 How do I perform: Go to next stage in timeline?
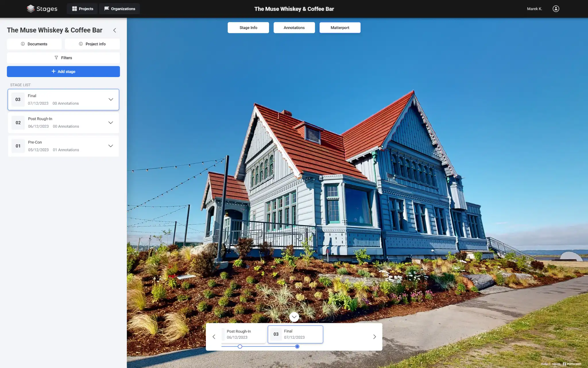pyautogui.click(x=374, y=337)
